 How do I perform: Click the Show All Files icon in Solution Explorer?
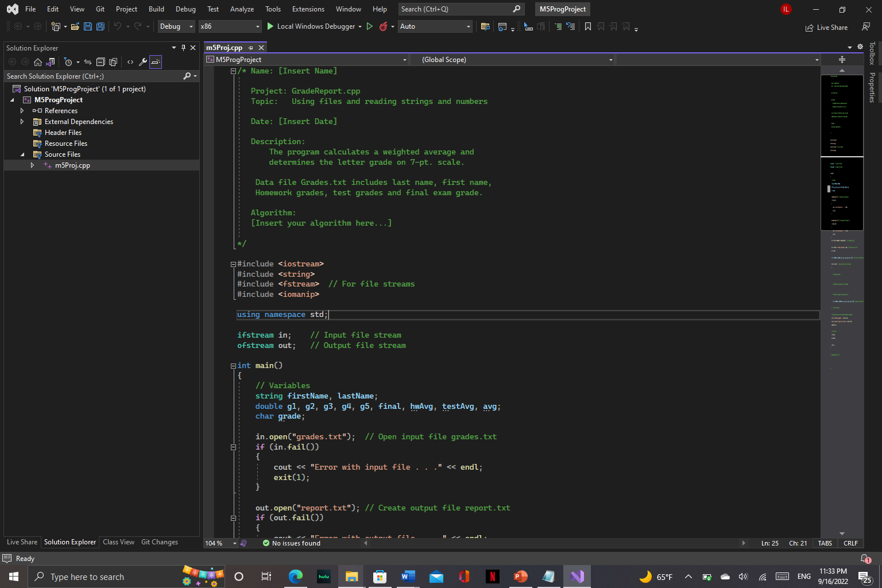[113, 62]
